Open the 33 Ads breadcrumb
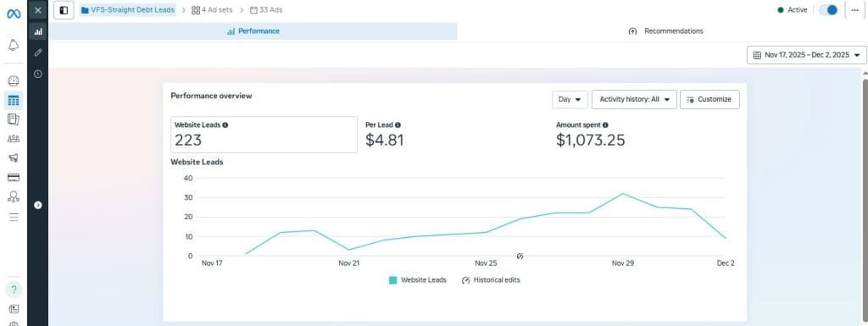868x326 pixels. (x=266, y=10)
